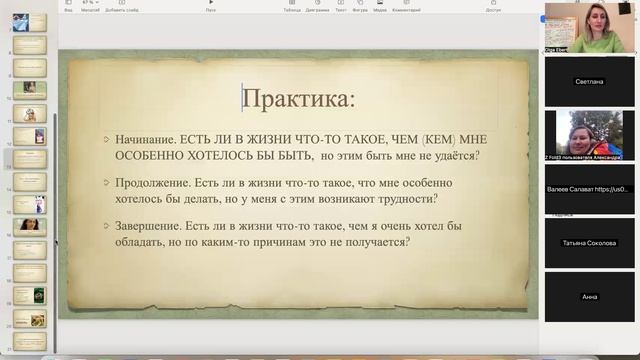Open the Медиа (Media) insert menu
Image resolution: width=640 pixels, height=360 pixels.
click(x=380, y=6)
